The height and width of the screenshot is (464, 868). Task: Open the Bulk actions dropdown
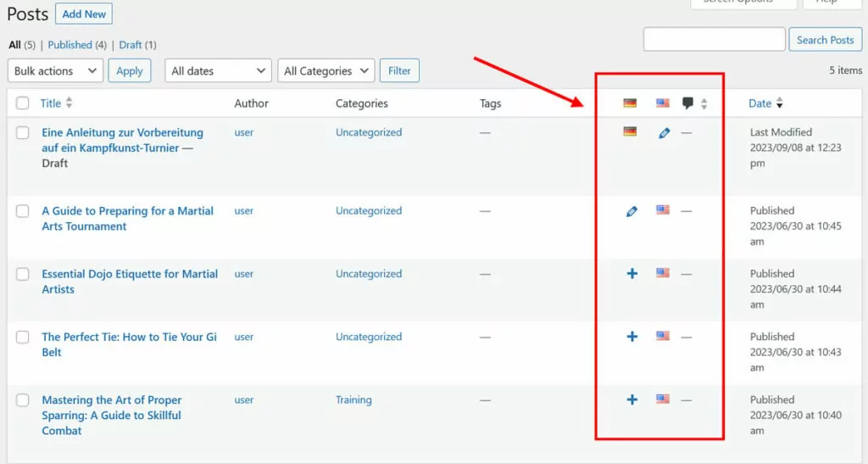tap(55, 71)
